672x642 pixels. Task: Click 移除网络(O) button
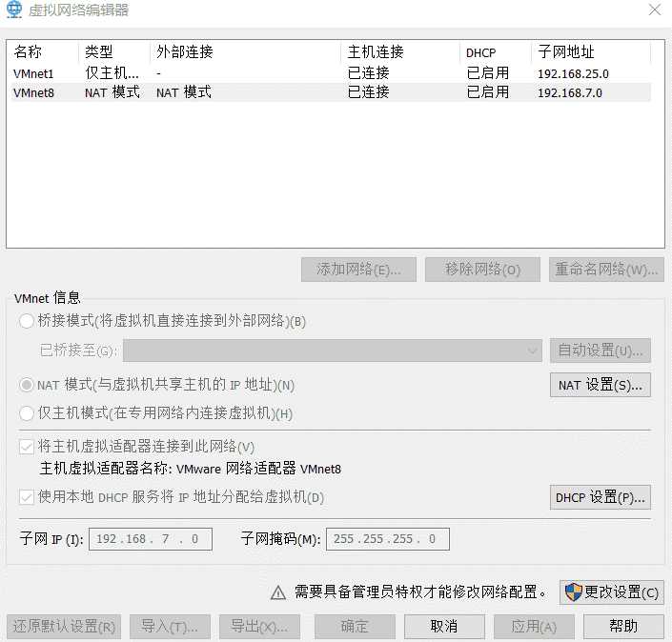tap(482, 270)
